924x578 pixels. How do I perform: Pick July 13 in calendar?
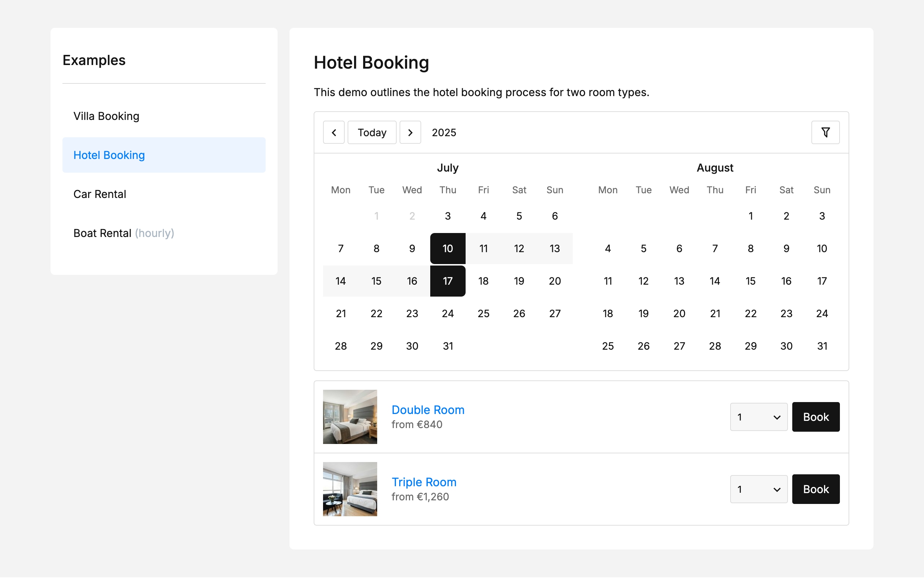[555, 249]
